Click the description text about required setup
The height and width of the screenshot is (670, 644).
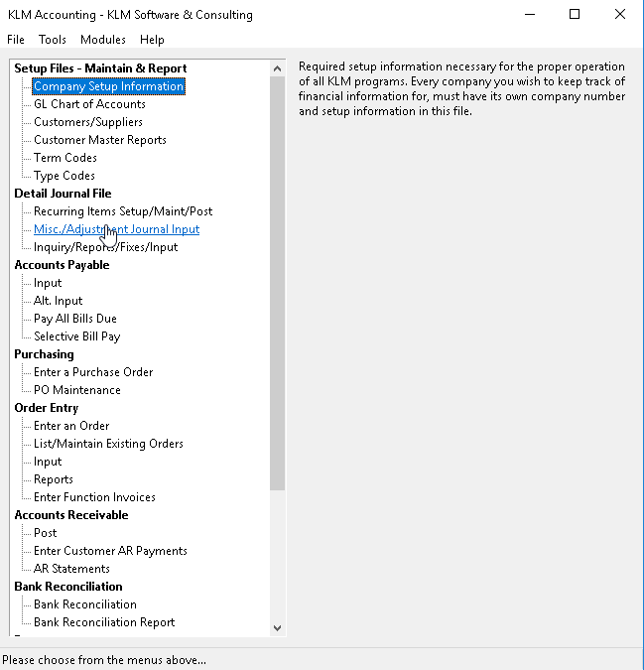461,89
